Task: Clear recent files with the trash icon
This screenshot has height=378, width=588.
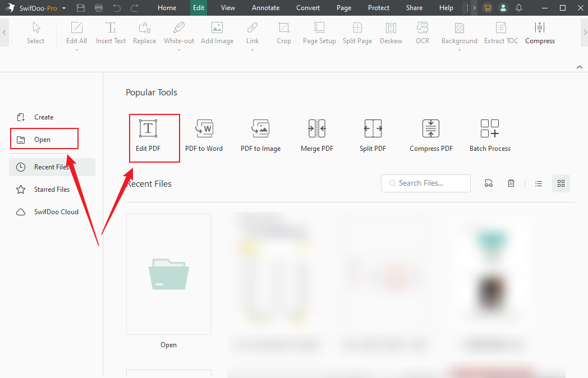Action: pyautogui.click(x=511, y=183)
